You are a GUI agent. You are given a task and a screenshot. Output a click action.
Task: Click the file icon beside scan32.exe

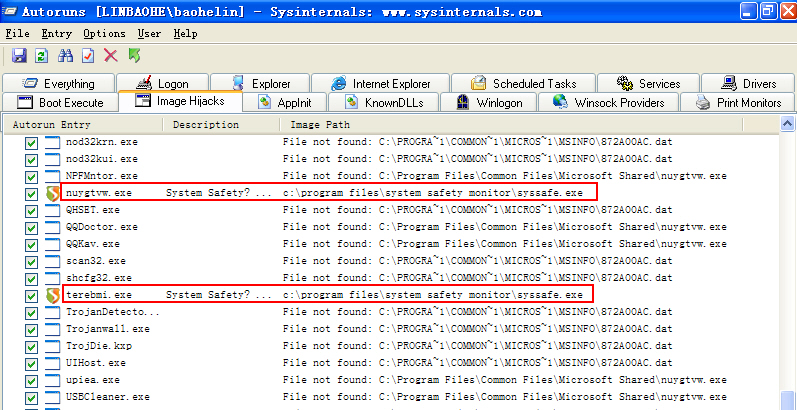(x=52, y=261)
